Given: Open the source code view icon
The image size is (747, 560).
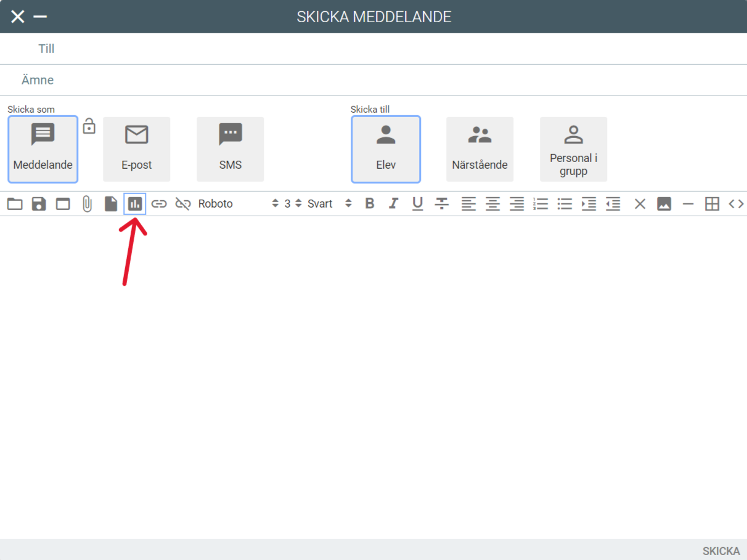Looking at the screenshot, I should [736, 204].
